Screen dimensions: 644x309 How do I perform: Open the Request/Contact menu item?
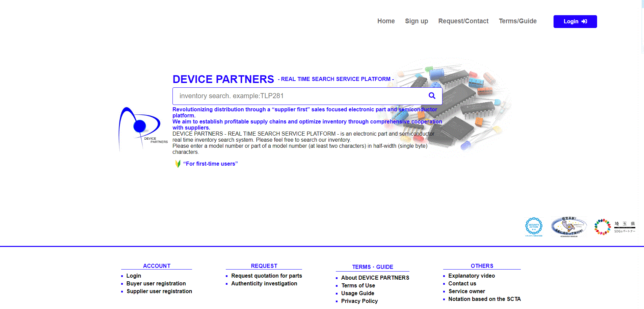click(x=463, y=21)
